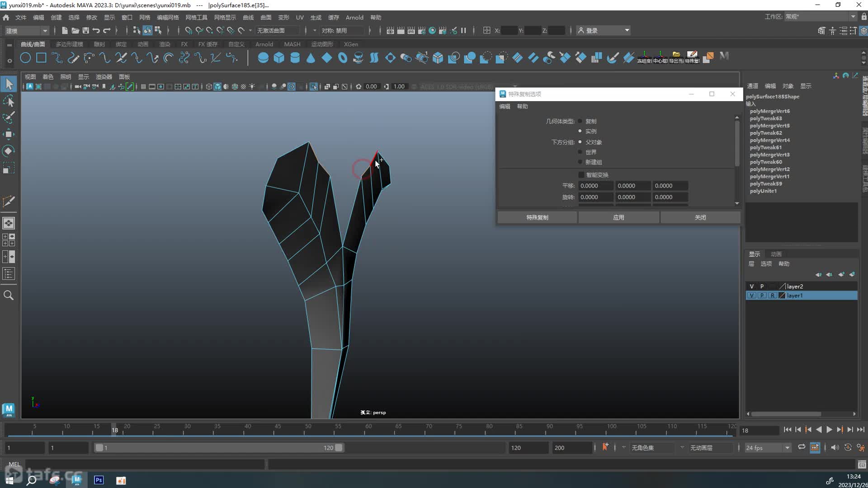Choose the Scale tool in toolbox
Image resolution: width=868 pixels, height=488 pixels.
(x=9, y=168)
